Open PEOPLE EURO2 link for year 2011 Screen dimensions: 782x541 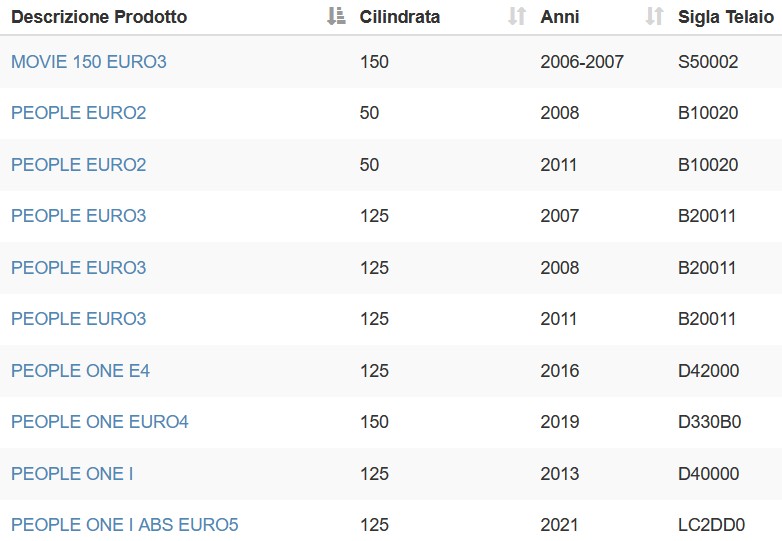[78, 165]
